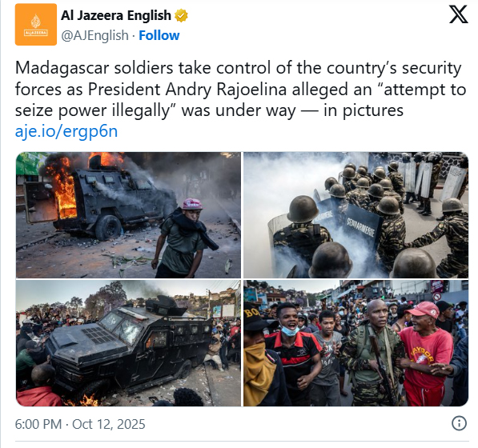The image size is (478, 448).
Task: Click the Oct 12, 2025 date
Action: pos(109,424)
